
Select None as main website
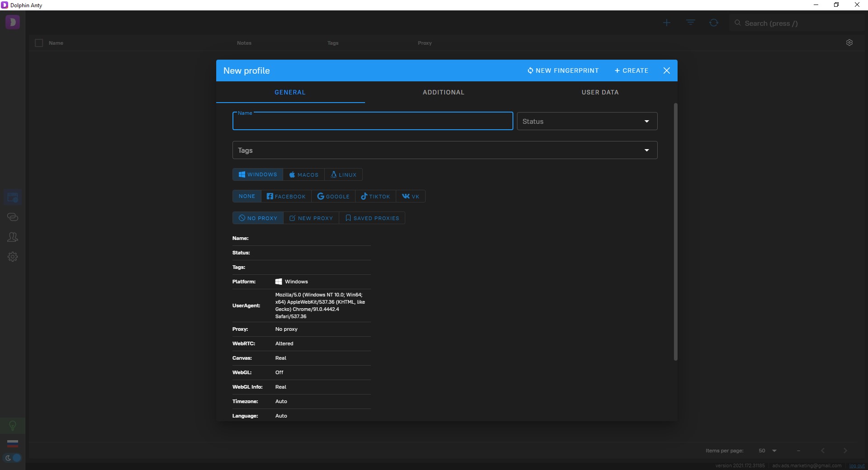247,196
